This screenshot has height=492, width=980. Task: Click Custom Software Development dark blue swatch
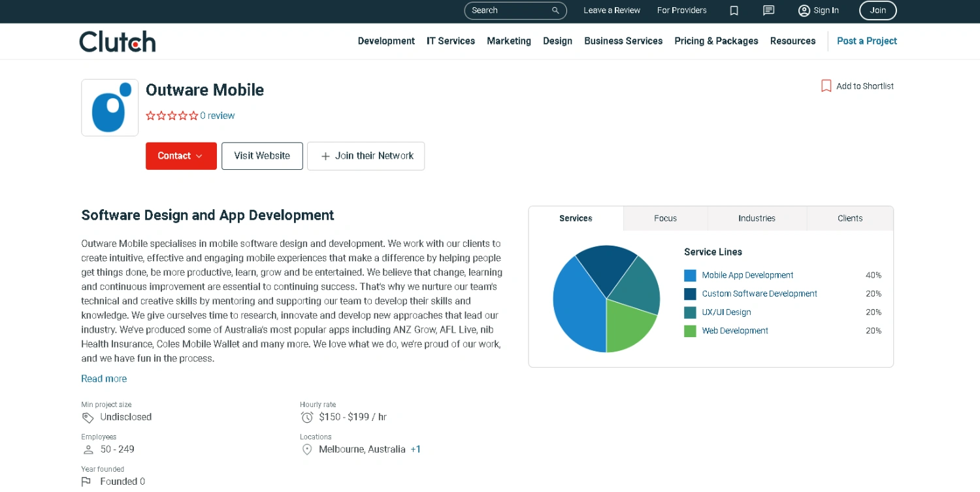(690, 294)
